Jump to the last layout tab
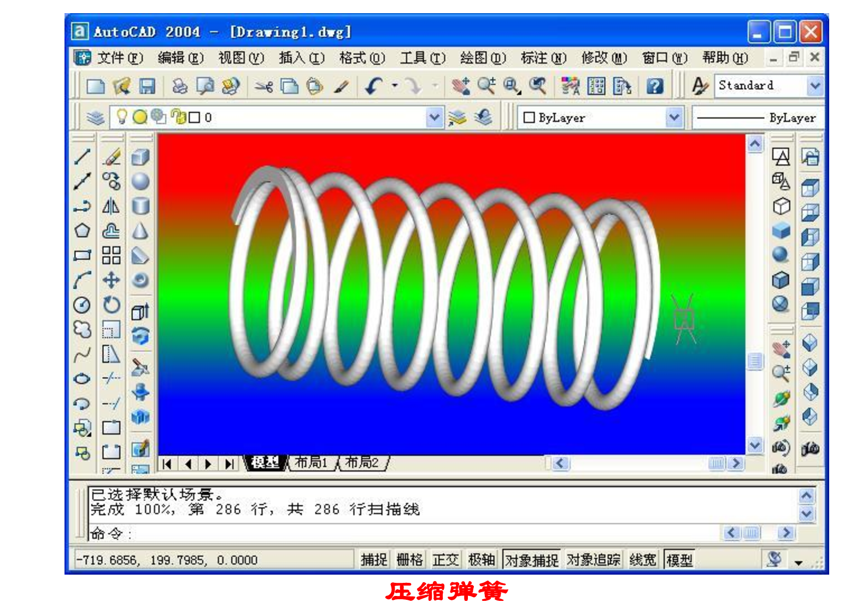868x614 pixels. (x=229, y=464)
